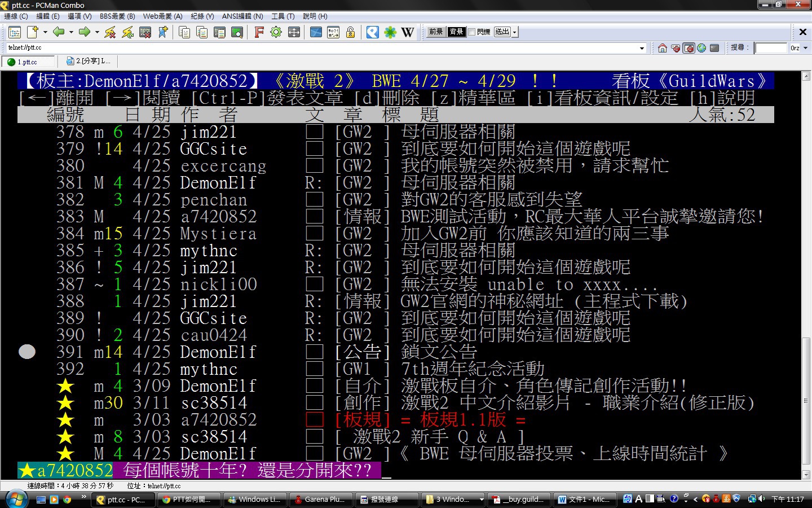Toggle fullscreen with the arrows icon

tap(294, 32)
